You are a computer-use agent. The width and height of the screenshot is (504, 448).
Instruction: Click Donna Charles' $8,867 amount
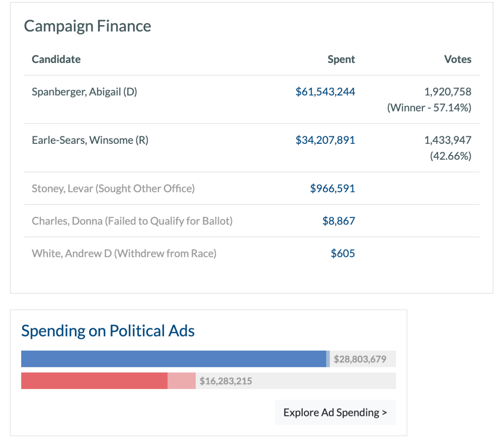click(x=339, y=221)
